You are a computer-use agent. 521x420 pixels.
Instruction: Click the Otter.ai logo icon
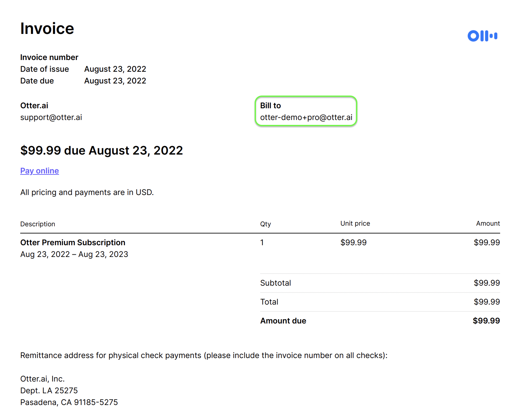coord(482,36)
